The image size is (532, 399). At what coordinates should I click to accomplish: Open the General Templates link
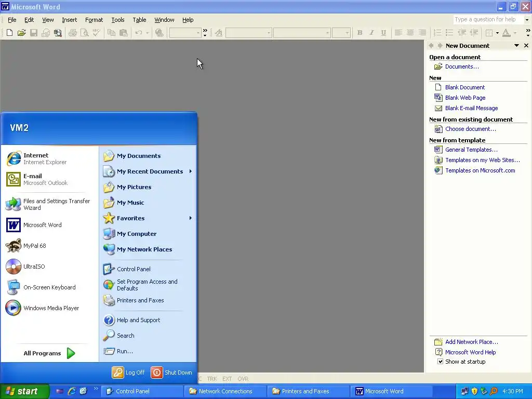click(471, 150)
